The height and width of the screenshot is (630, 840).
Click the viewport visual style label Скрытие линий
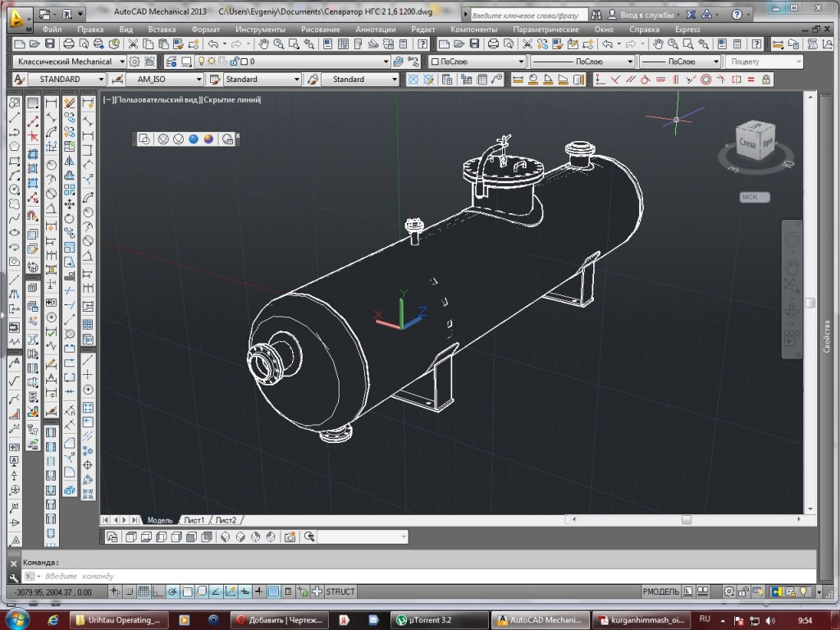point(232,99)
